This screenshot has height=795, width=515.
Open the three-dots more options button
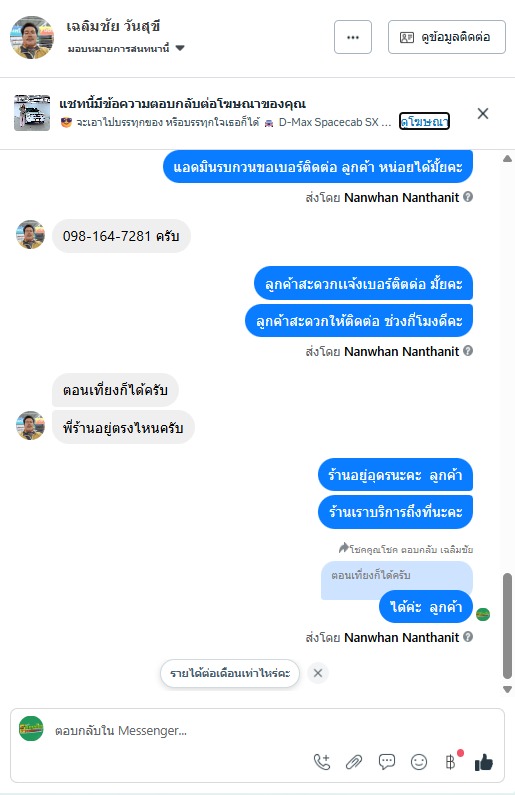[x=353, y=37]
